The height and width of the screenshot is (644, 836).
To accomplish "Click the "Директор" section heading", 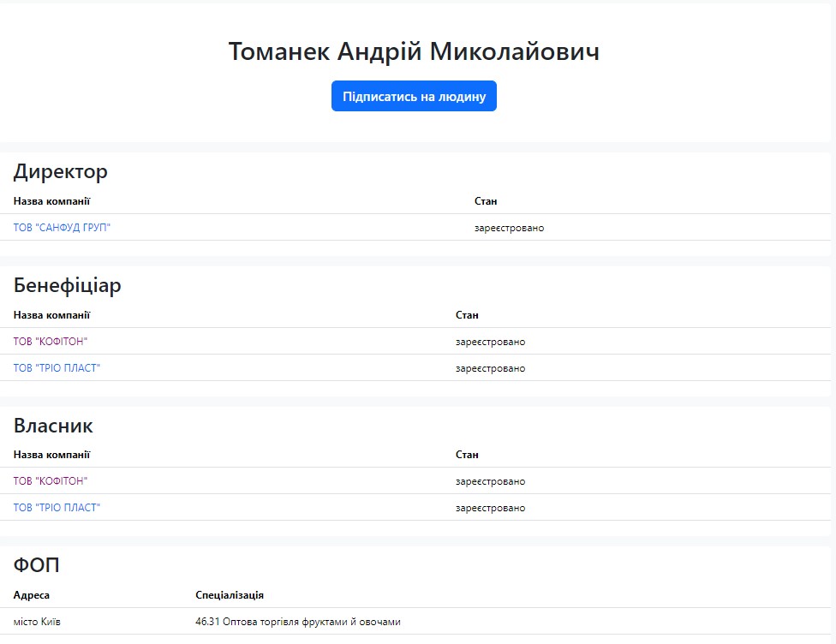I will 61,172.
